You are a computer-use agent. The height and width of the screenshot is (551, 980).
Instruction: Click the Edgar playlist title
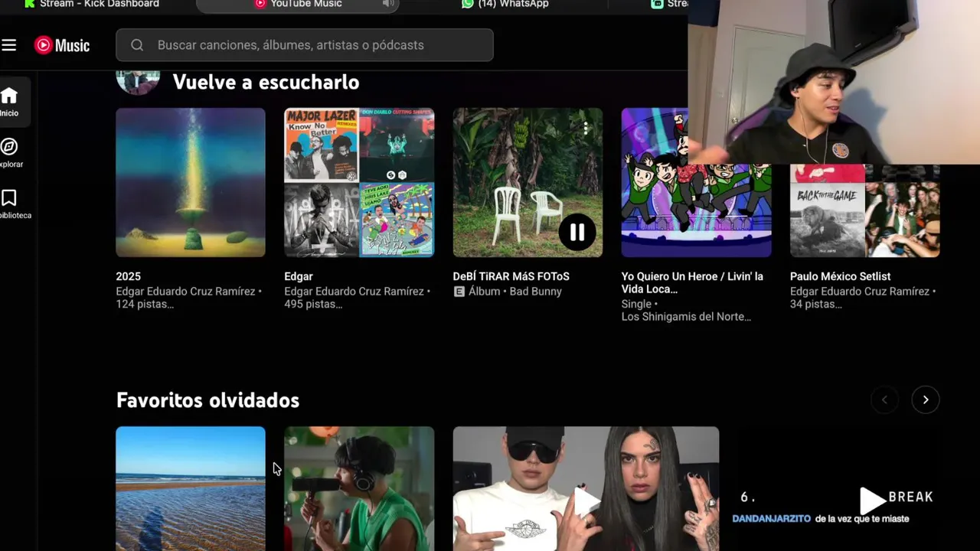click(299, 276)
